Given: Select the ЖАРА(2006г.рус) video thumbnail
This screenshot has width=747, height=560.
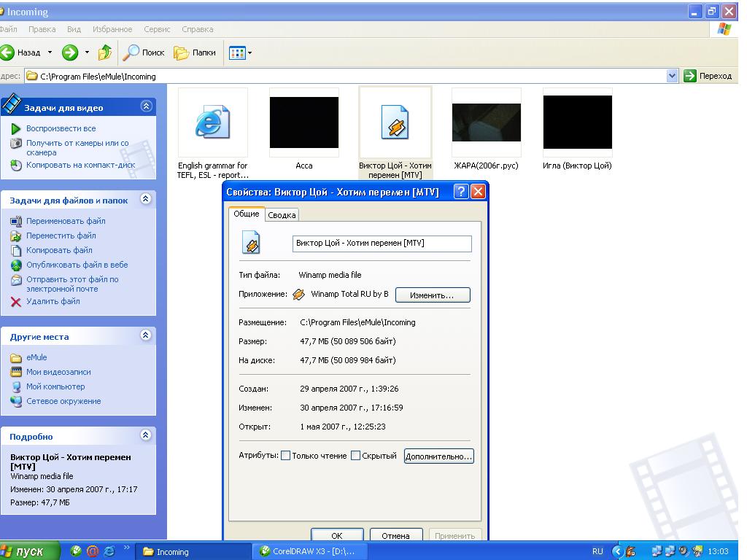Looking at the screenshot, I should click(x=487, y=122).
